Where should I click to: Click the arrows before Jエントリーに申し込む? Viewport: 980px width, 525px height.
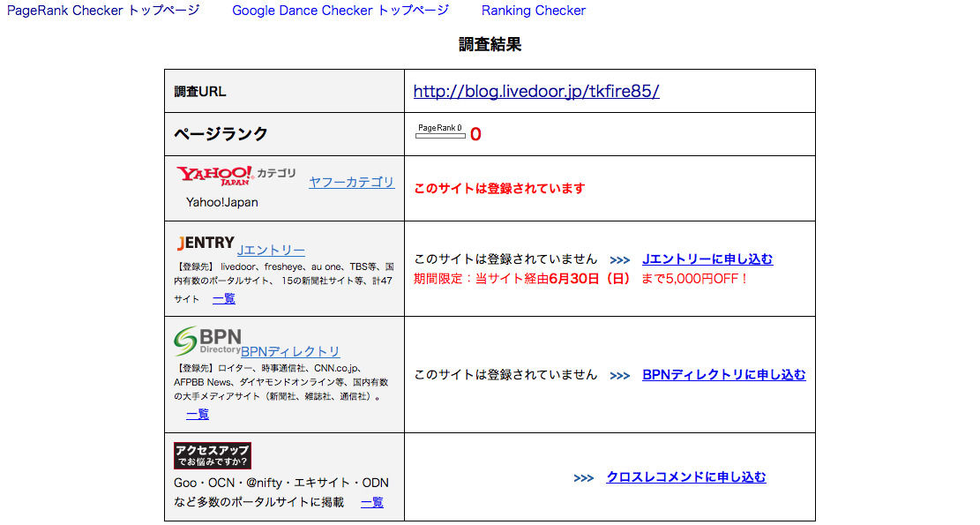click(619, 260)
